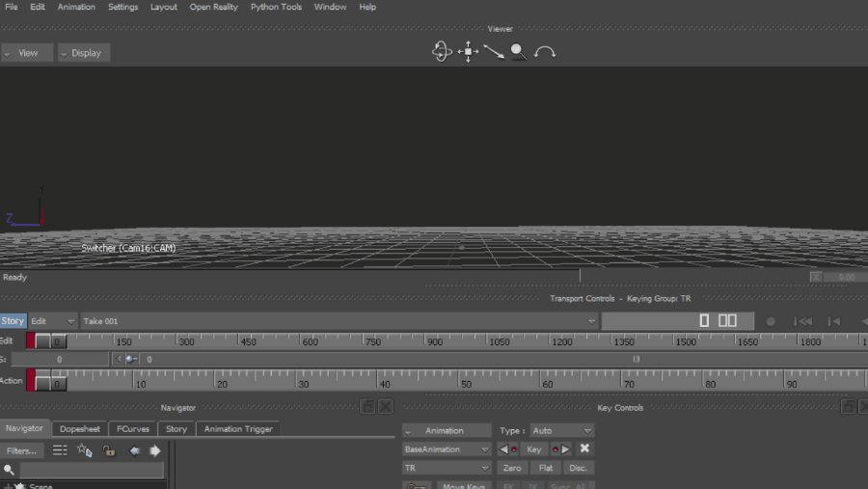Click the X lock icon in status bar
Screen dimensions: 868x489
tap(816, 277)
